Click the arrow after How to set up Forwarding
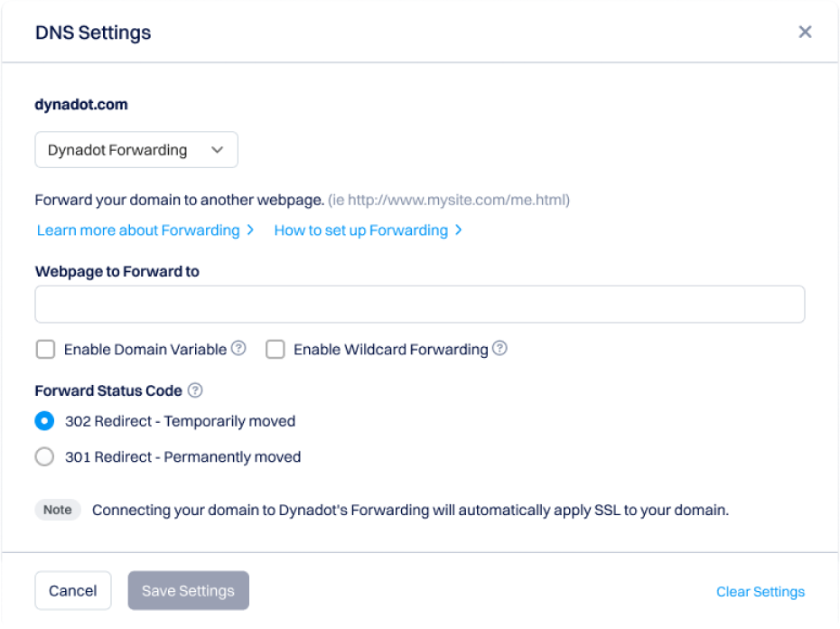Image resolution: width=840 pixels, height=629 pixels. click(459, 230)
